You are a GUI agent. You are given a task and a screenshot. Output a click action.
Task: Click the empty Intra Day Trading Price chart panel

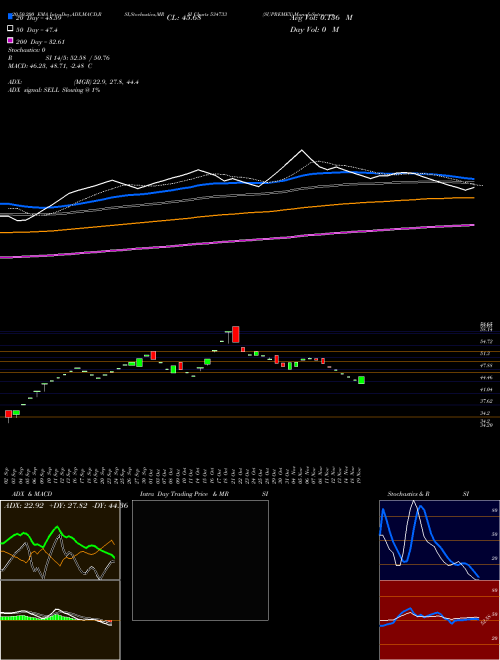click(x=200, y=560)
